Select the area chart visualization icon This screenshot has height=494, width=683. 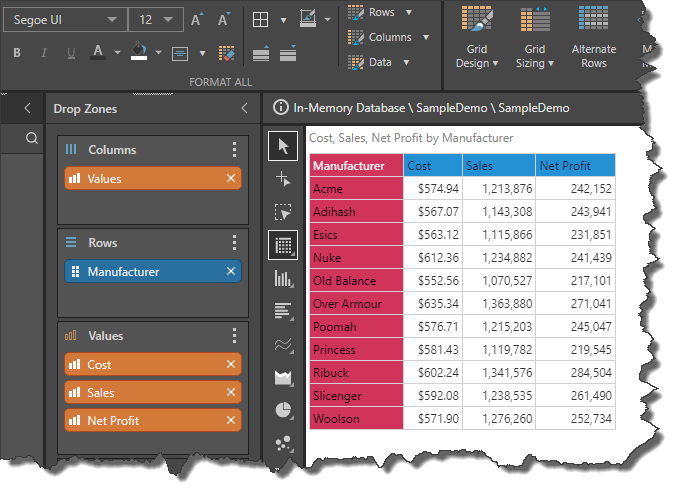point(283,377)
